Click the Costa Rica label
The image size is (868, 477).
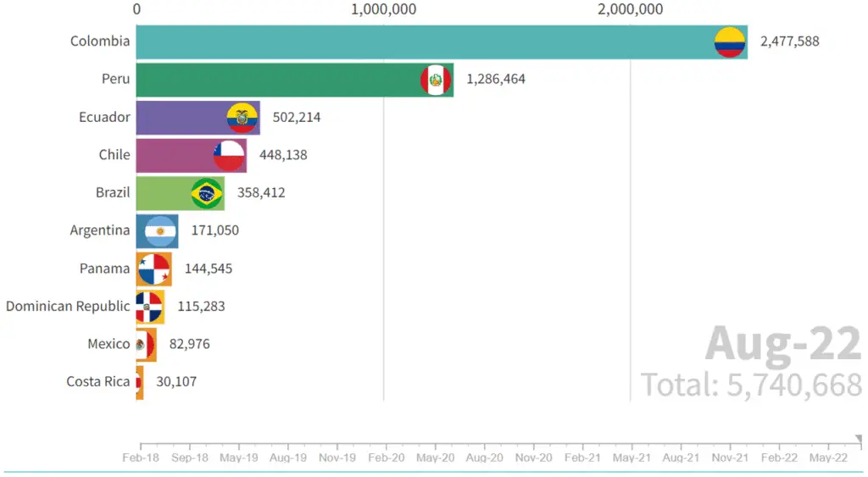[98, 381]
